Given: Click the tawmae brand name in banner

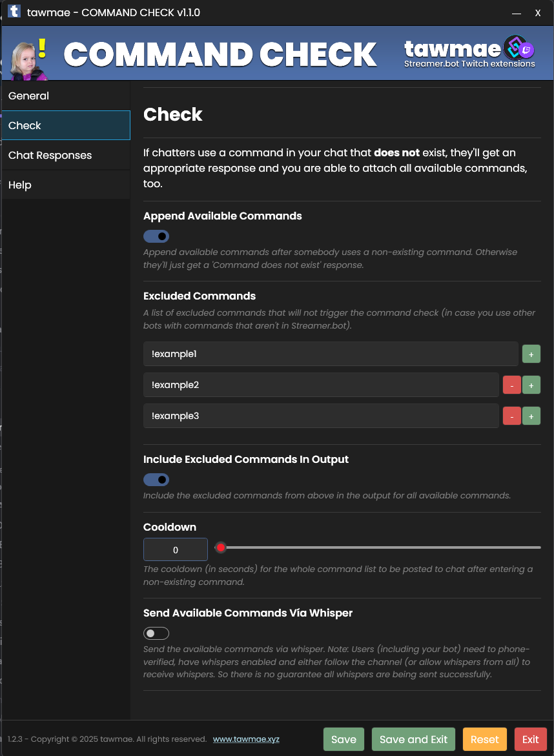Looking at the screenshot, I should point(452,48).
